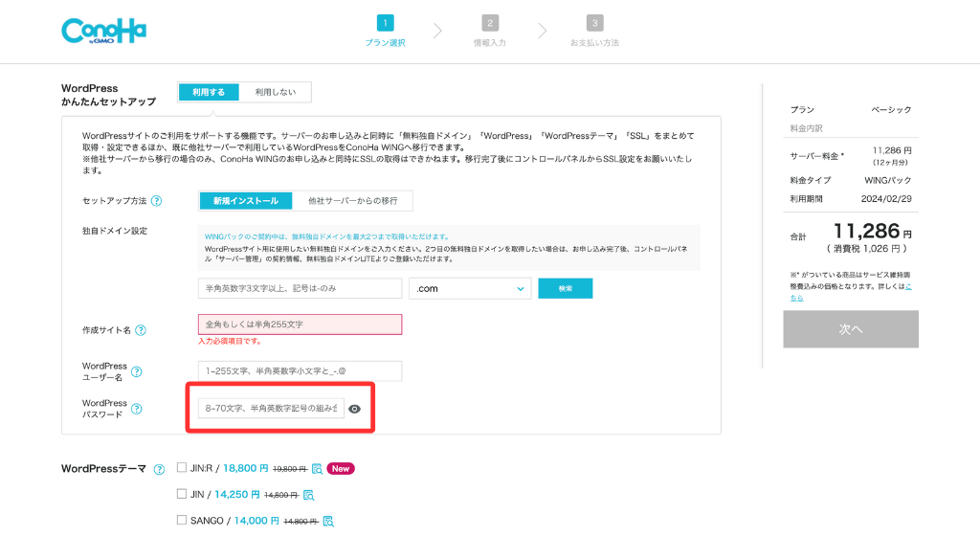Click the JIN 14,250 円 price text
This screenshot has width=980, height=537.
click(237, 495)
